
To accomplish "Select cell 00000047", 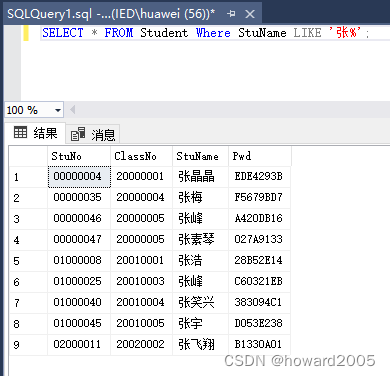I will point(79,240).
